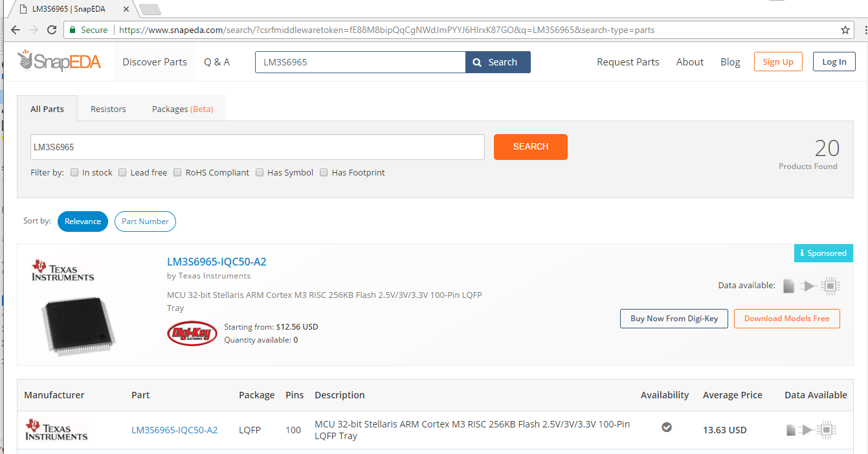Click the Sponsored badge
The image size is (868, 454).
(823, 253)
